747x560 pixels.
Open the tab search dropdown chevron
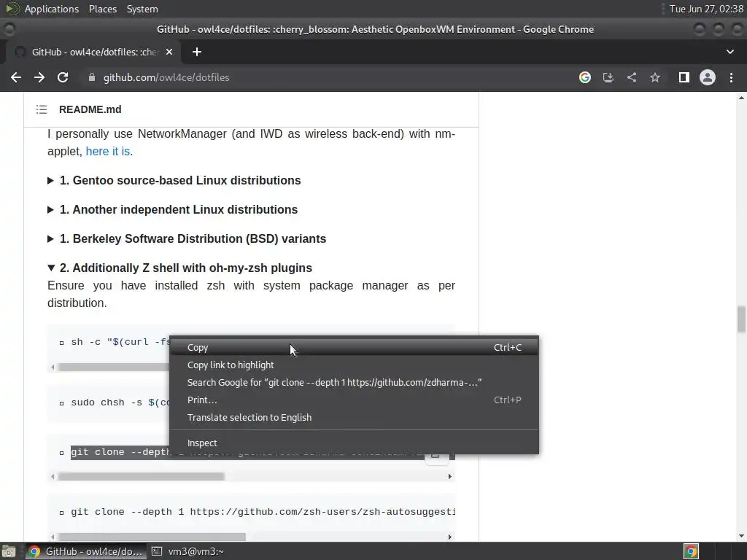pos(729,52)
